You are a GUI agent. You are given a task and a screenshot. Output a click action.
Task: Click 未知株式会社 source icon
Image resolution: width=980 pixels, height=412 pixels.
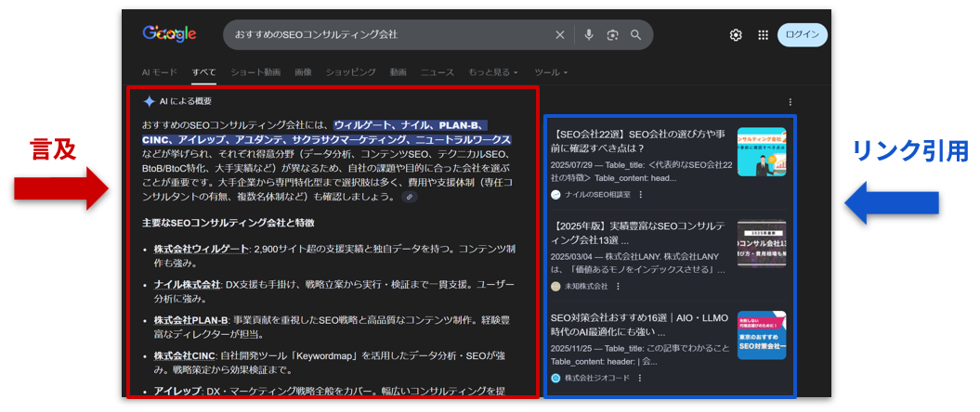pyautogui.click(x=555, y=286)
